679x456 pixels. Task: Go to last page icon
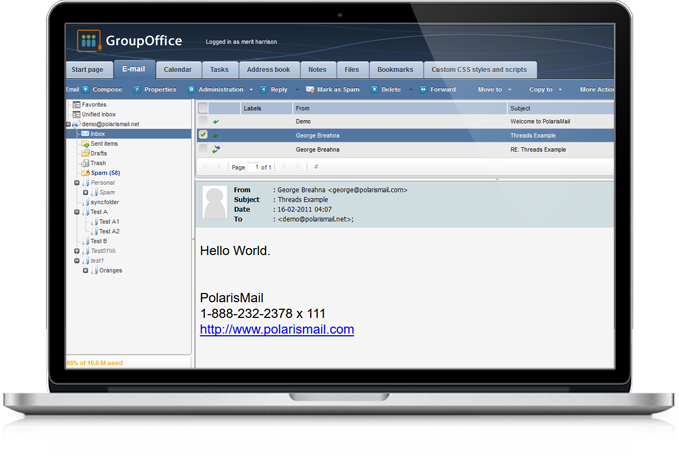[298, 167]
